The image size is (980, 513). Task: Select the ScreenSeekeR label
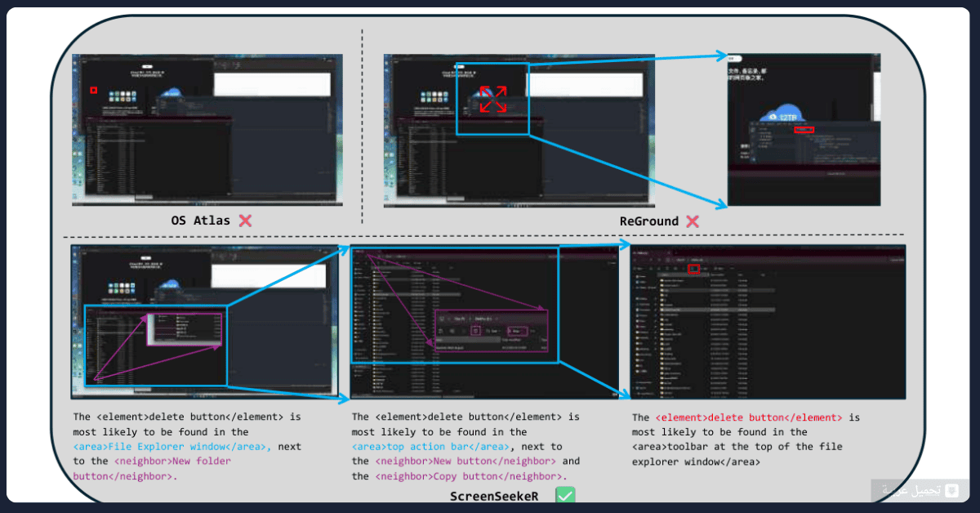(x=494, y=495)
